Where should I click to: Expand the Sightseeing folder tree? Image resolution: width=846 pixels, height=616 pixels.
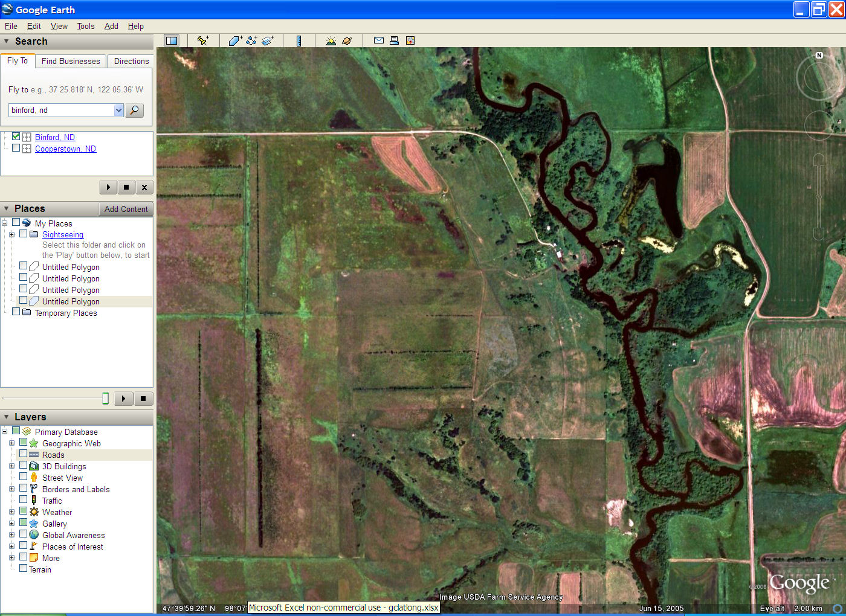coord(11,234)
